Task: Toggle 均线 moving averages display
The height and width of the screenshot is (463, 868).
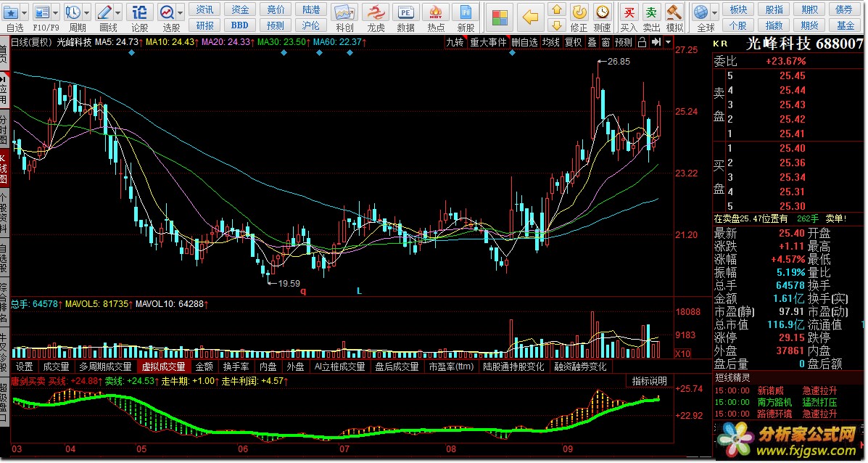Action: point(550,42)
